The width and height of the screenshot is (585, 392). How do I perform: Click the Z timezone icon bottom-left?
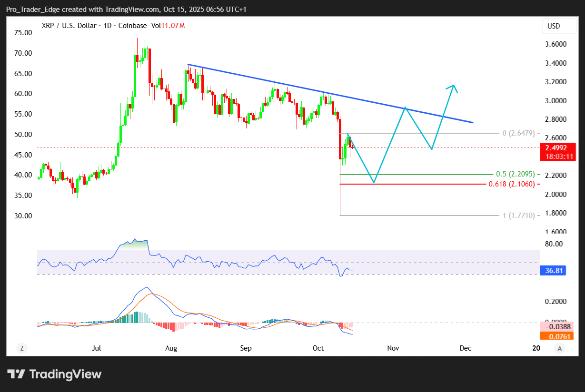pyautogui.click(x=21, y=348)
